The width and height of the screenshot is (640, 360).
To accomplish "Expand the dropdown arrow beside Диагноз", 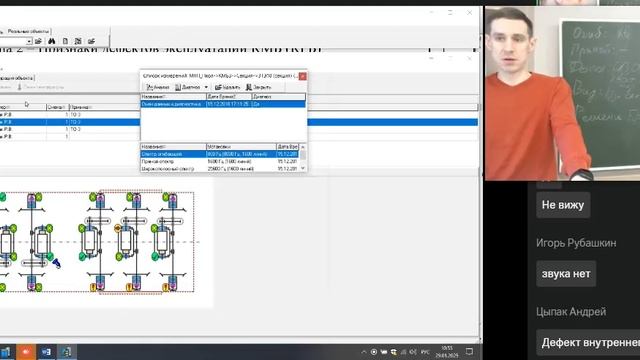I will [x=206, y=87].
